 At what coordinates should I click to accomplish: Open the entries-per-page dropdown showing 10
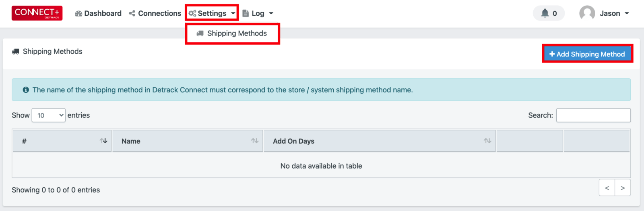(x=49, y=115)
